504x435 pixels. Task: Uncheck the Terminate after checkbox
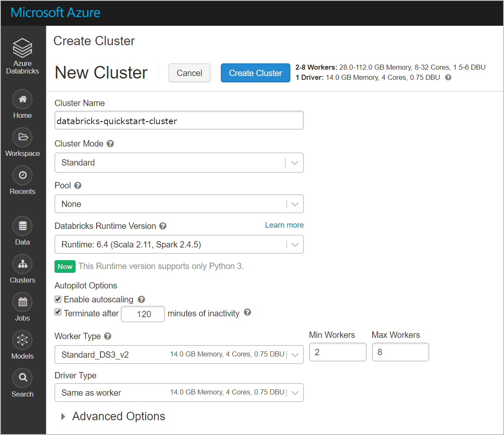point(58,312)
